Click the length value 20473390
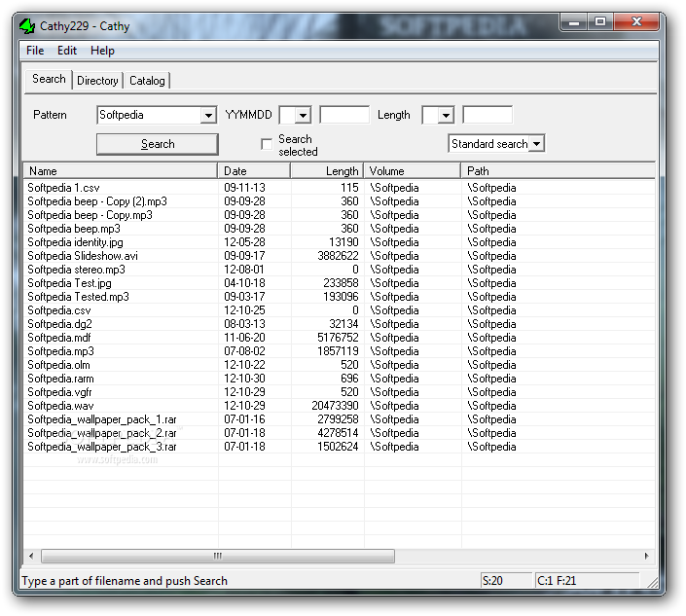686x616 pixels. (x=335, y=406)
